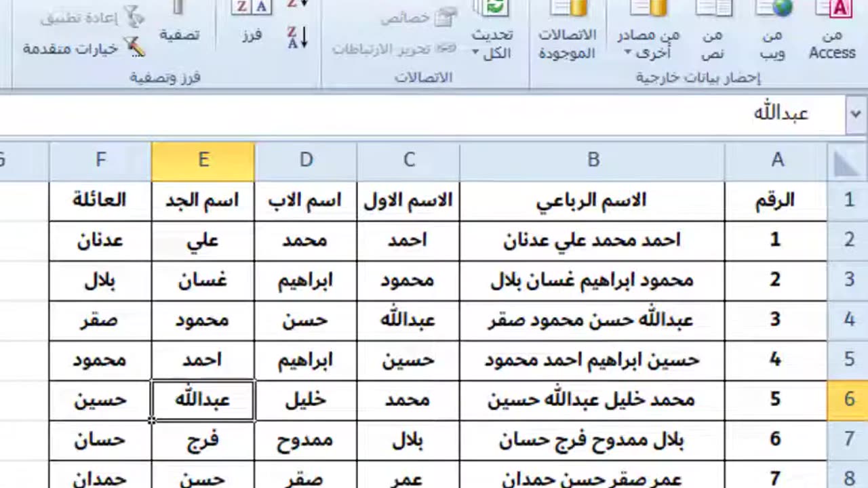Sort Z to A descending icon

tap(298, 37)
